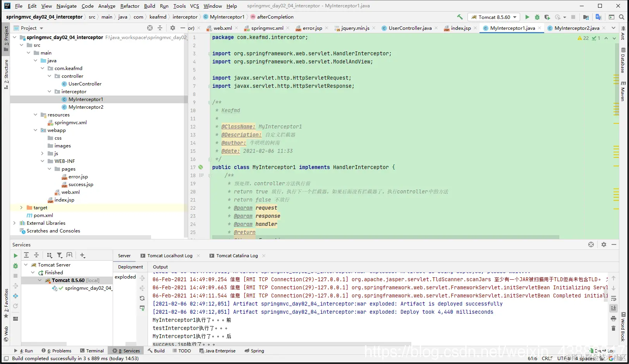Expand all nodes in the Services tree
Screen dimensions: 629x364
pyautogui.click(x=26, y=255)
